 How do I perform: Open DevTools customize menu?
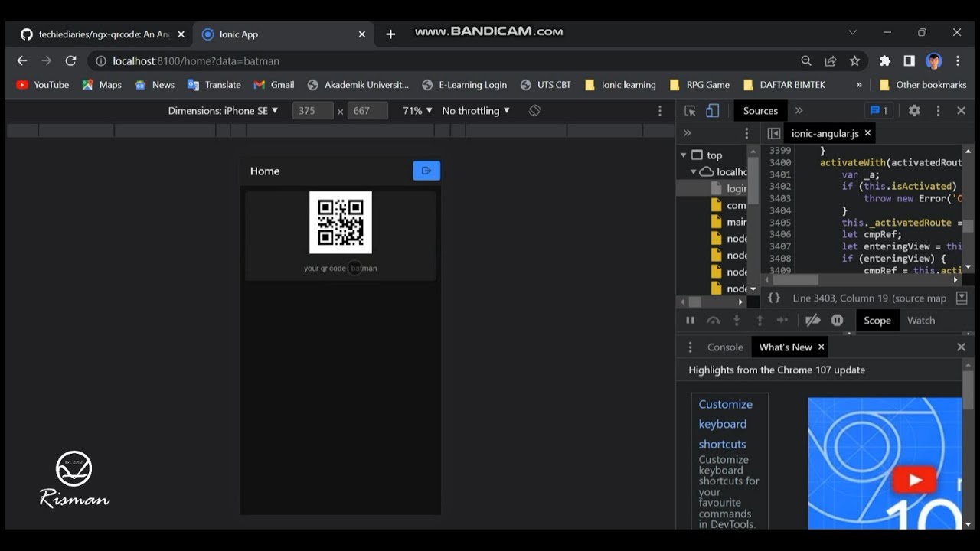pos(938,111)
